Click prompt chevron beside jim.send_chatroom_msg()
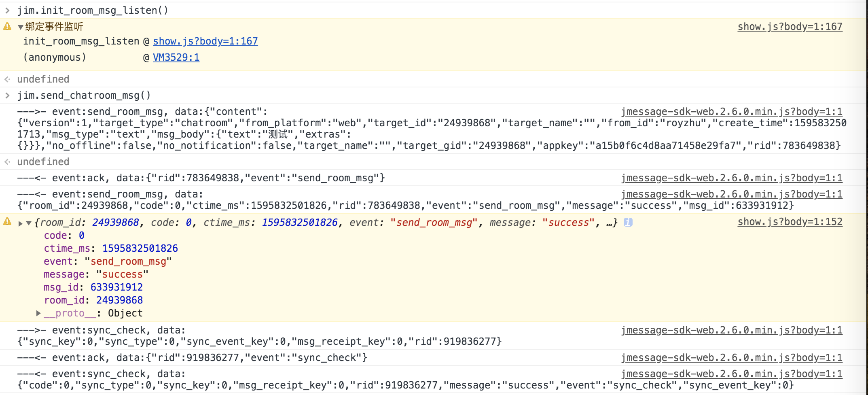Viewport: 868px width, 395px height. click(7, 96)
